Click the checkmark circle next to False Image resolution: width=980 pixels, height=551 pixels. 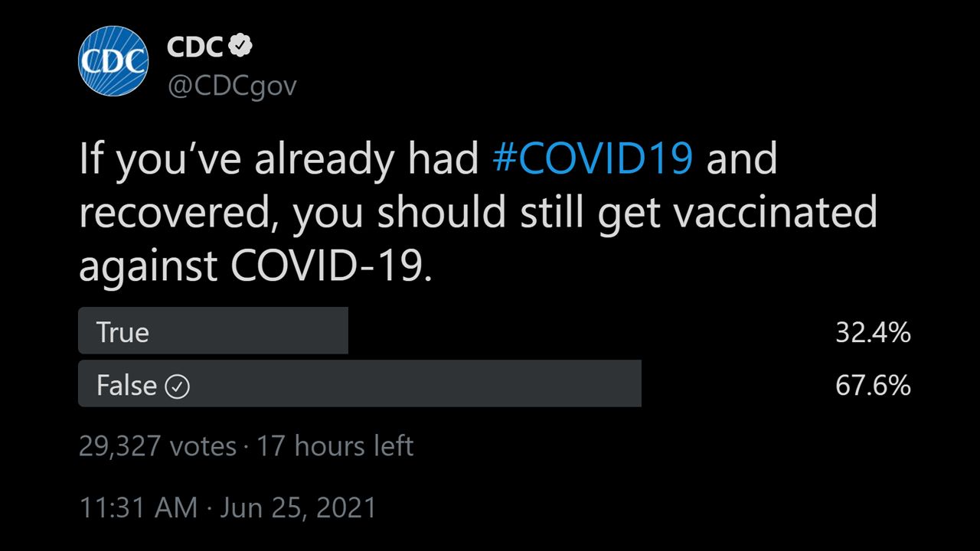pyautogui.click(x=177, y=386)
